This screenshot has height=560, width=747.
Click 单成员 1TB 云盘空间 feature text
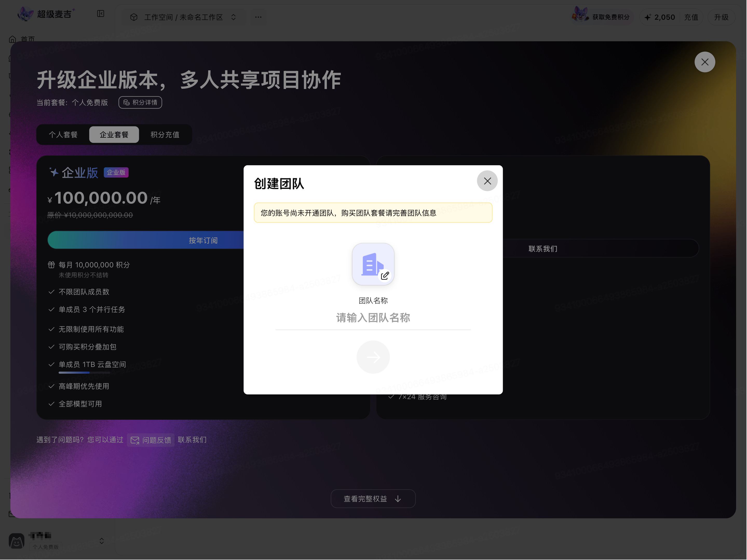tap(92, 365)
